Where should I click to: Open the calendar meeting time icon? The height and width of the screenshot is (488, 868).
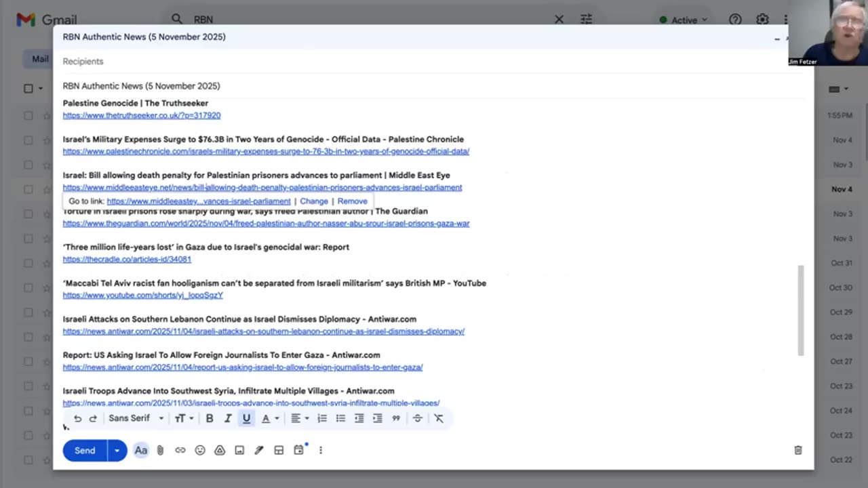pos(298,450)
